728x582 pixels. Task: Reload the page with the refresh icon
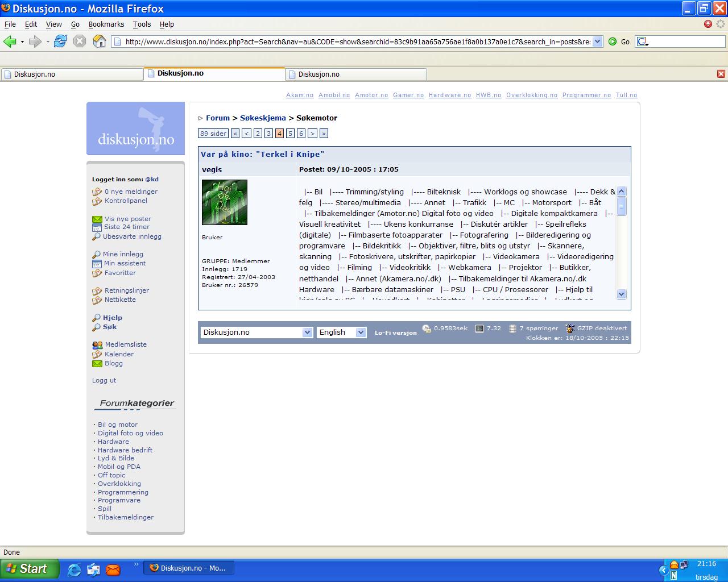[x=60, y=41]
